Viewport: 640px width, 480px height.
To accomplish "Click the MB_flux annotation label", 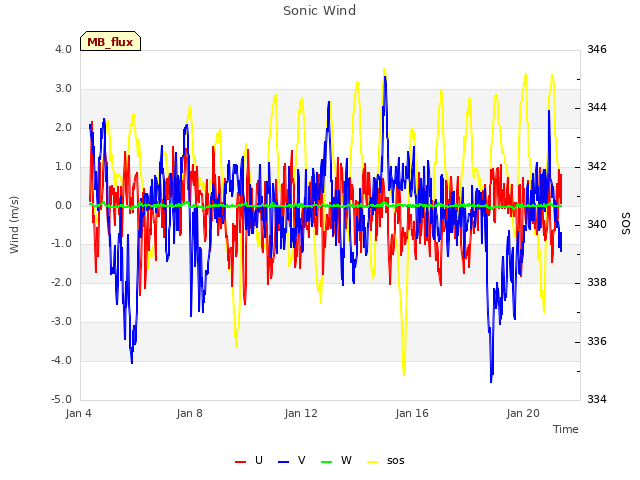I will pyautogui.click(x=110, y=41).
